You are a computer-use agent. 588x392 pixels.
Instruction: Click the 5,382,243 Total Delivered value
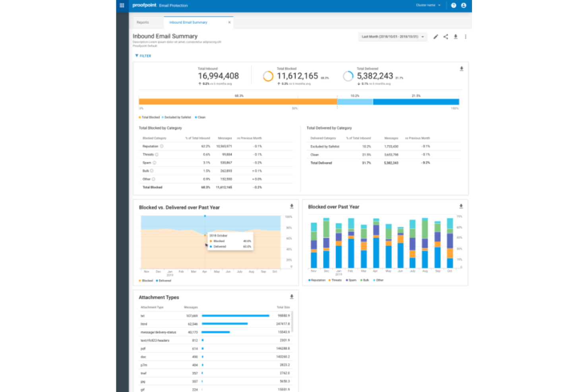click(x=375, y=76)
